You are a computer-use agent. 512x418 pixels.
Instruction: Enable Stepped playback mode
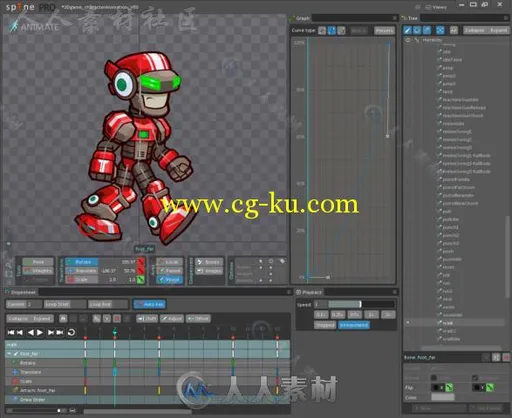[325, 325]
